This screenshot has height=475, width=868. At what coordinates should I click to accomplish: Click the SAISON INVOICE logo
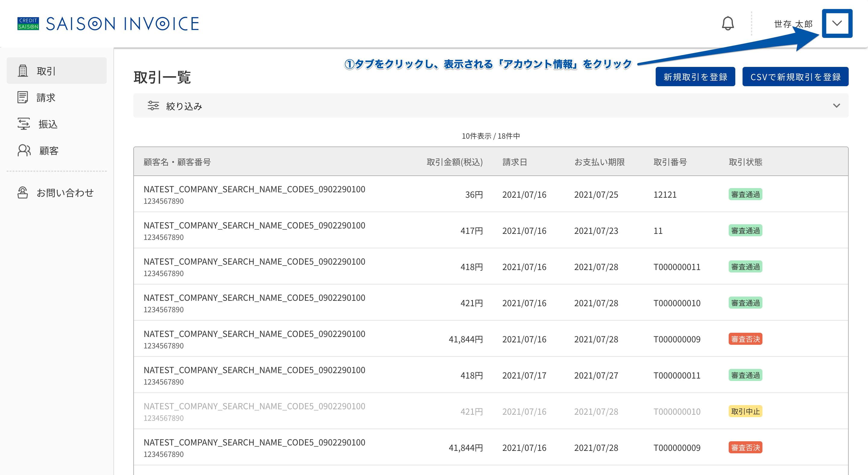point(108,24)
